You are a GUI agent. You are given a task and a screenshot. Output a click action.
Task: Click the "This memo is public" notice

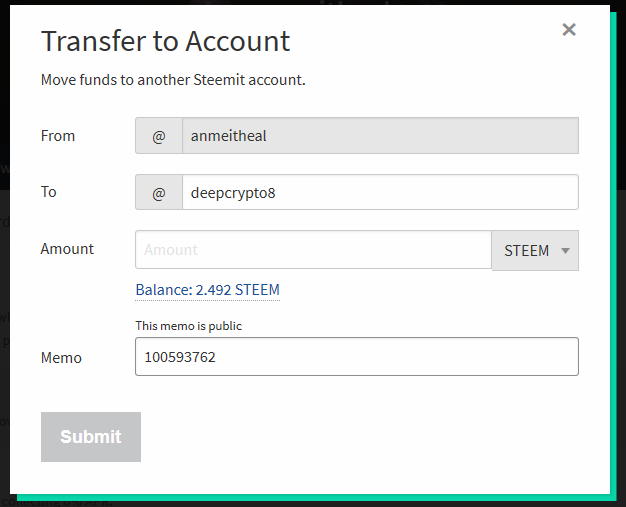click(188, 326)
